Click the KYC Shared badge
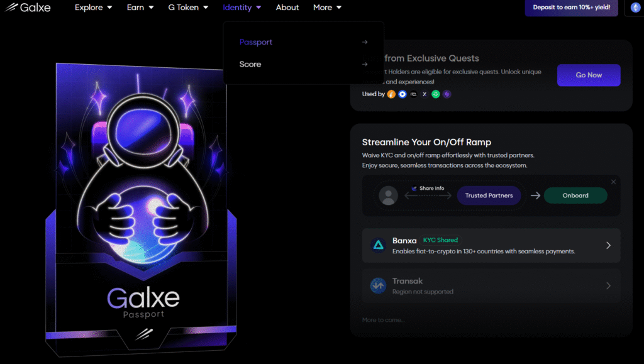 (440, 240)
